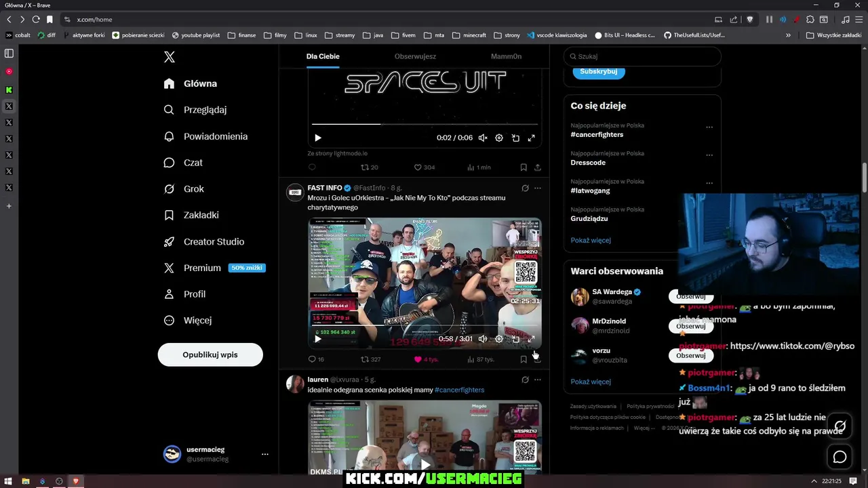
Task: Open the #latwogang trending topic
Action: [x=590, y=190]
